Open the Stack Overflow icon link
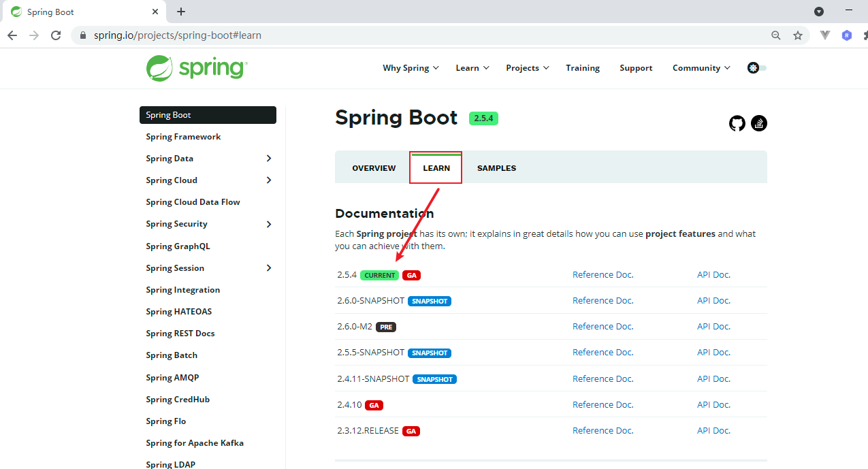 pos(759,123)
